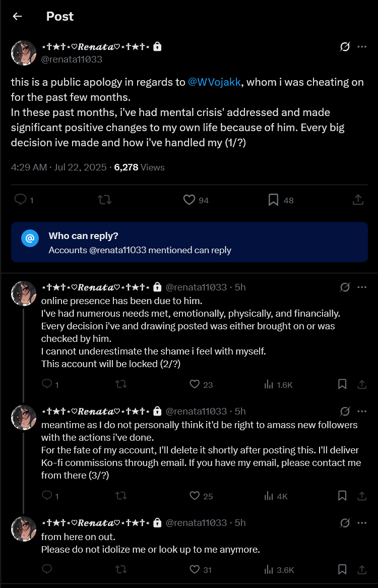Screen dimensions: 378x588
Task: Like the (2/?) reply with 23 likes
Action: 201,384
